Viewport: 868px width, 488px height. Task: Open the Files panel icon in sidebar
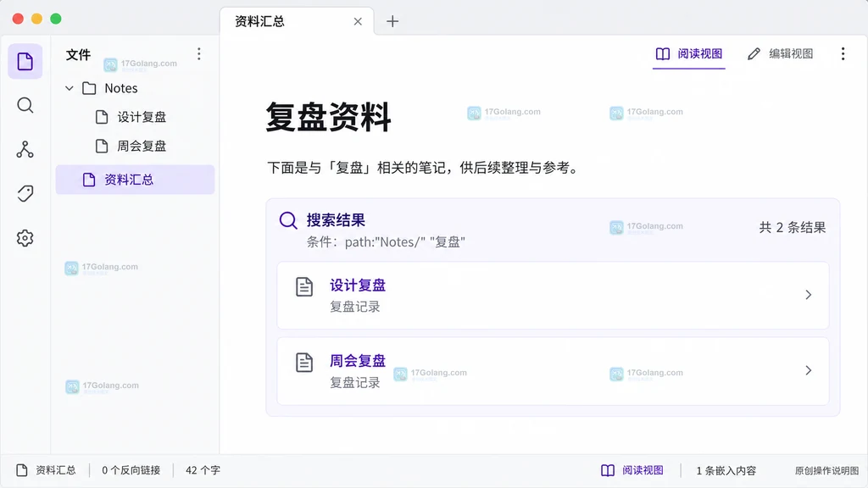tap(25, 61)
